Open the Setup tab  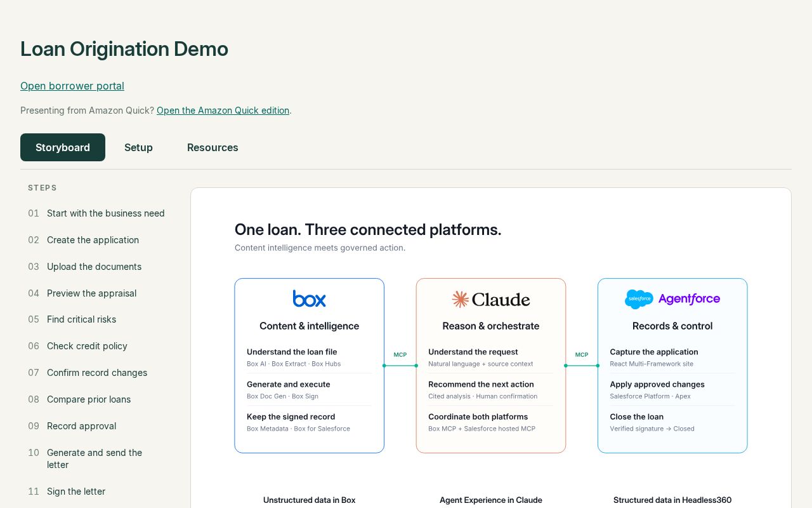point(138,147)
